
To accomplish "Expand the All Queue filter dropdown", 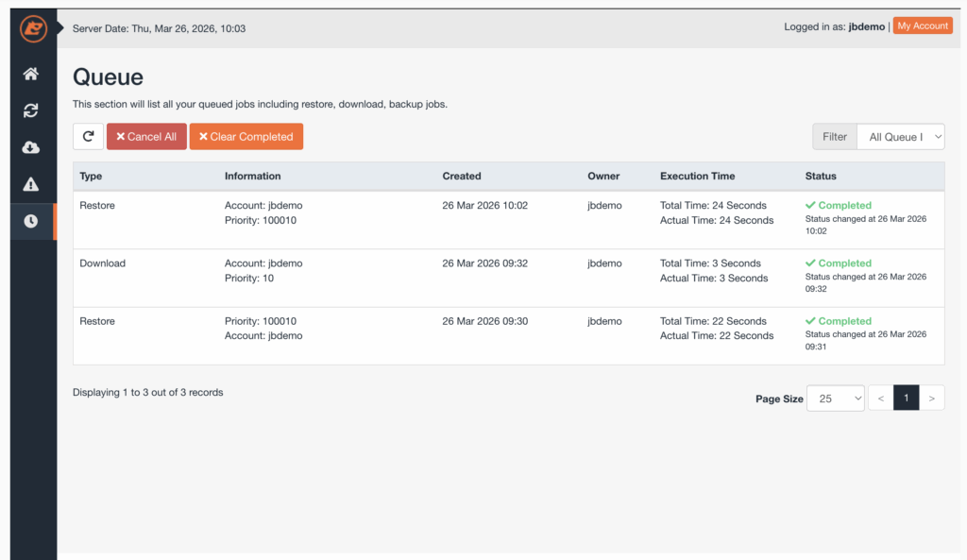I will coord(900,137).
